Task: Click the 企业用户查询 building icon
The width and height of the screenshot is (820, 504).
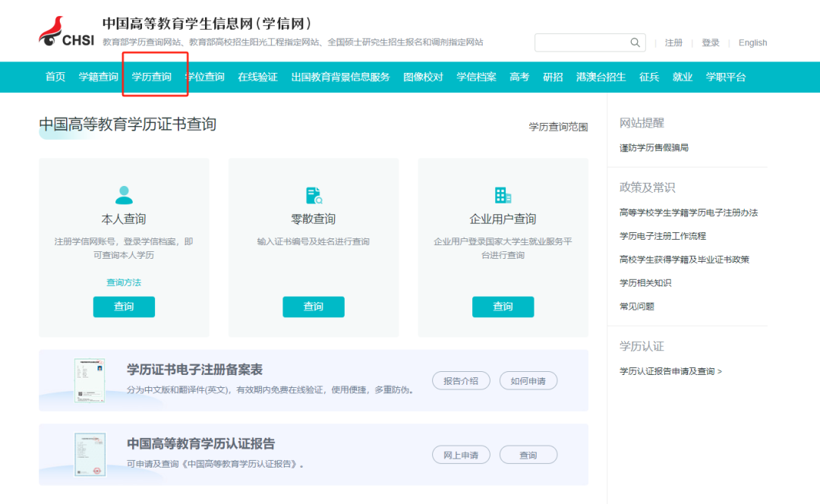Action: click(503, 195)
